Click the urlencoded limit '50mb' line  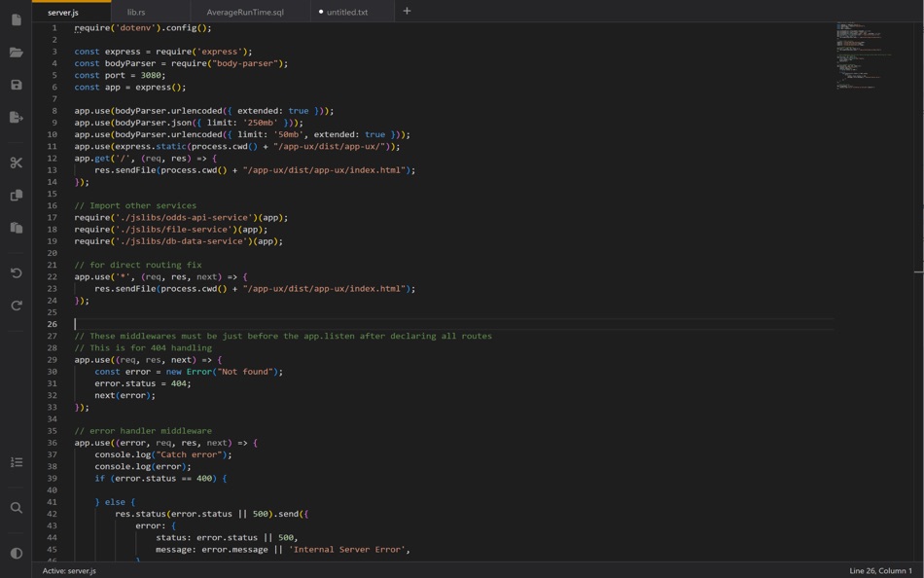point(242,134)
